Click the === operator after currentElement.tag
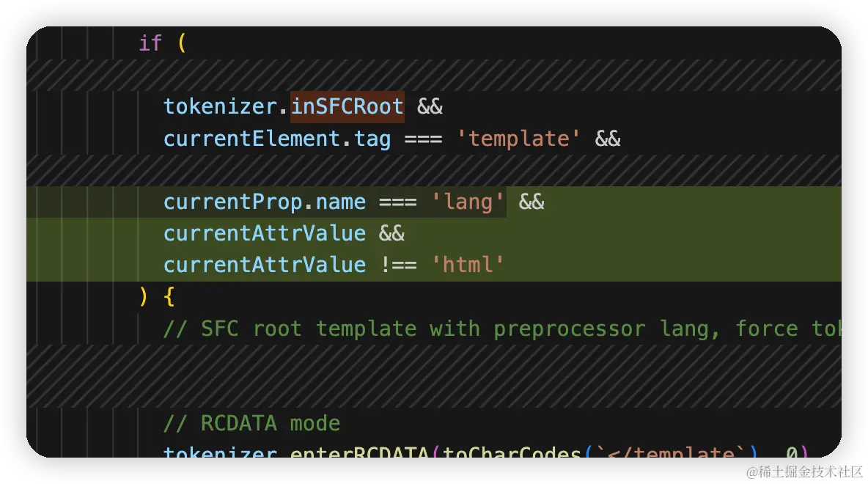Image resolution: width=868 pixels, height=484 pixels. tap(424, 139)
